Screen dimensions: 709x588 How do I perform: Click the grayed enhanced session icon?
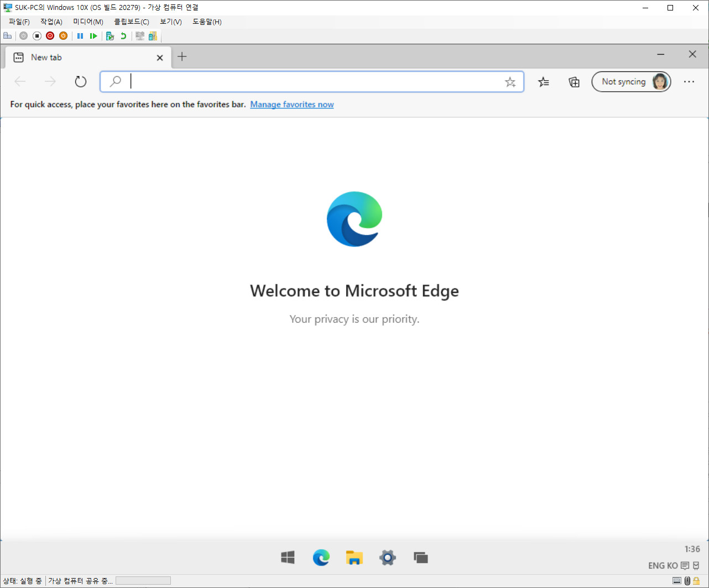tap(140, 36)
